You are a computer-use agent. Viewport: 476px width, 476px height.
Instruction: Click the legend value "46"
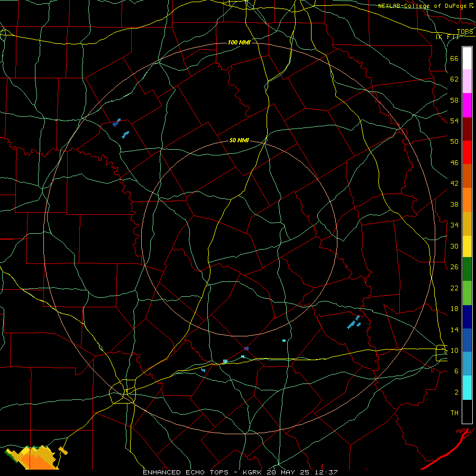tap(454, 163)
